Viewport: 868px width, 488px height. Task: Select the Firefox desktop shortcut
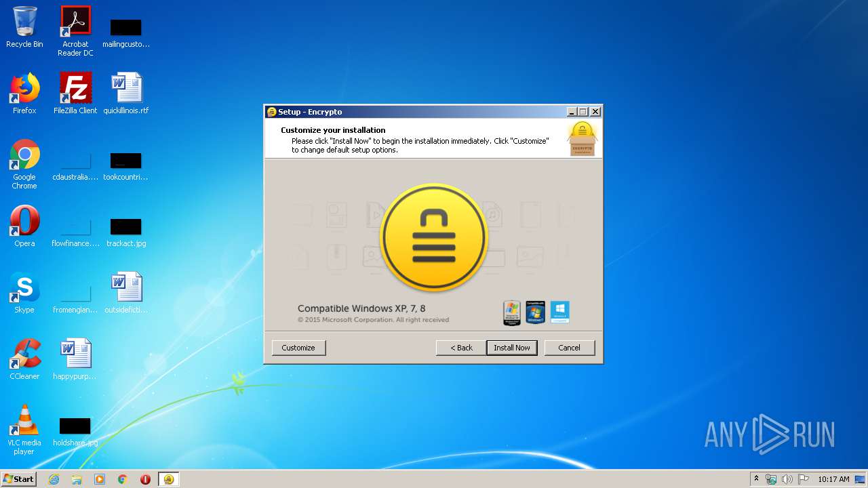coord(24,94)
